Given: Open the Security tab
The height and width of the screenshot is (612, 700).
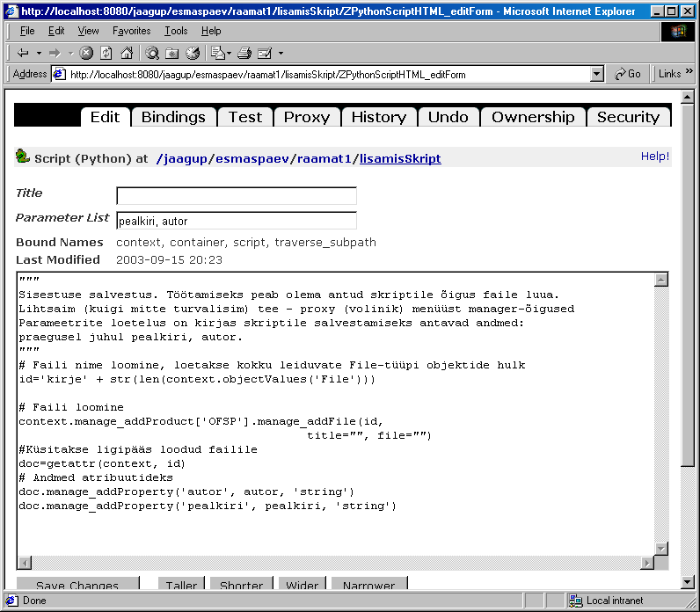Looking at the screenshot, I should point(628,117).
